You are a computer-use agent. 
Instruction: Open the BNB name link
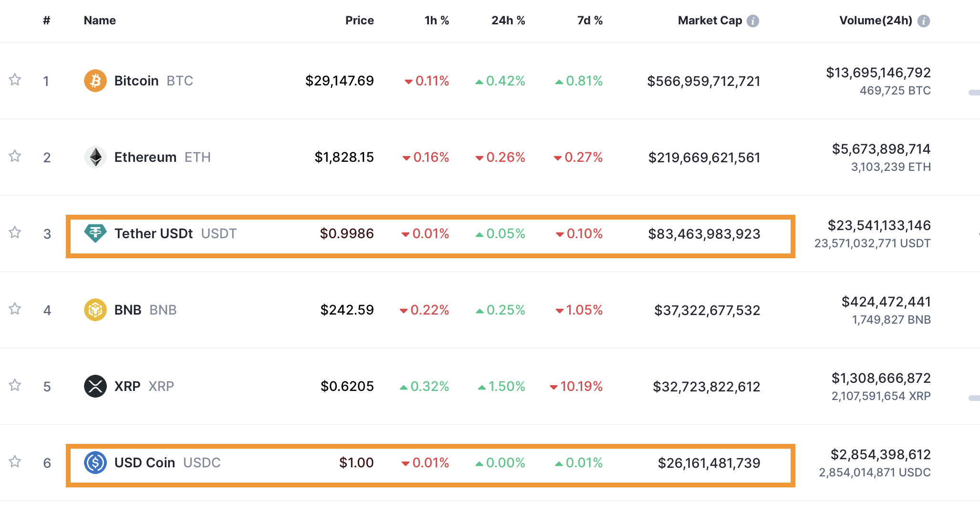(128, 310)
